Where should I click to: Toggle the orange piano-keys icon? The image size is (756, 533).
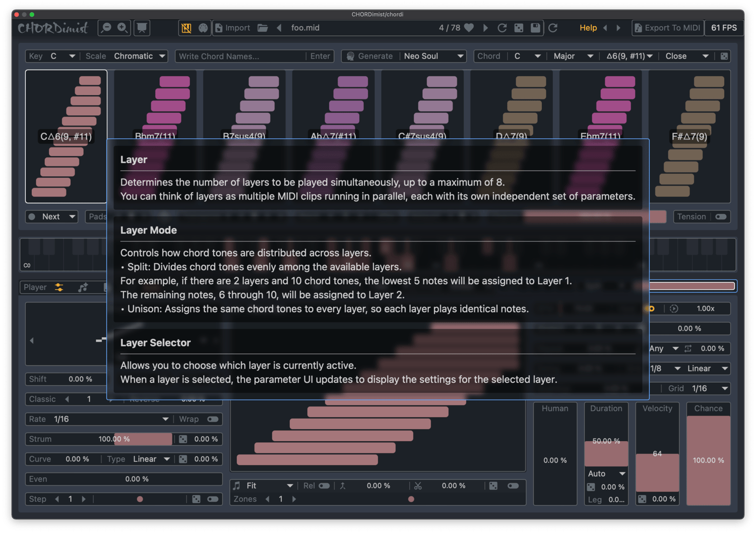(x=186, y=28)
